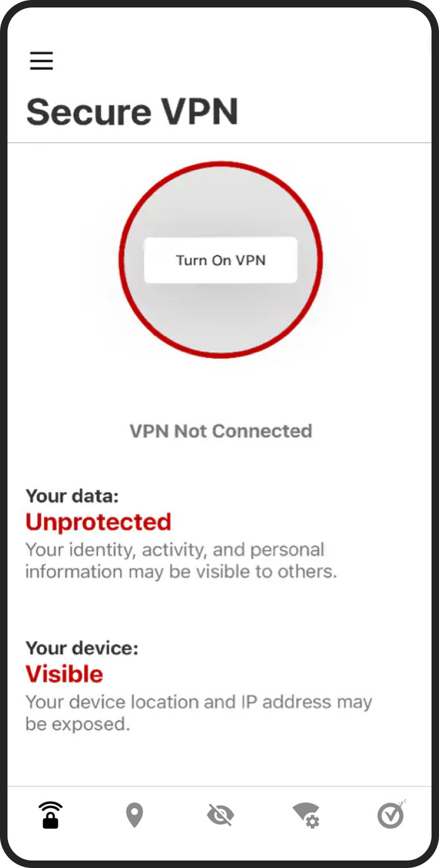Click the device location and IP description
Screen dimensions: 439x868
(x=199, y=713)
